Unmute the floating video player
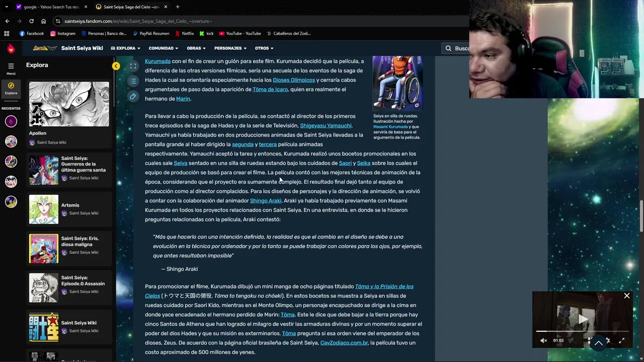This screenshot has width=644, height=362. (543, 340)
